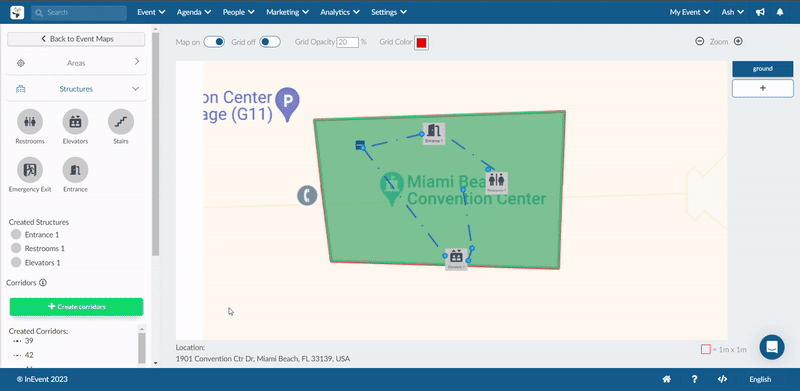This screenshot has height=391, width=800.
Task: Select the Entrance structure icon
Action: click(75, 169)
